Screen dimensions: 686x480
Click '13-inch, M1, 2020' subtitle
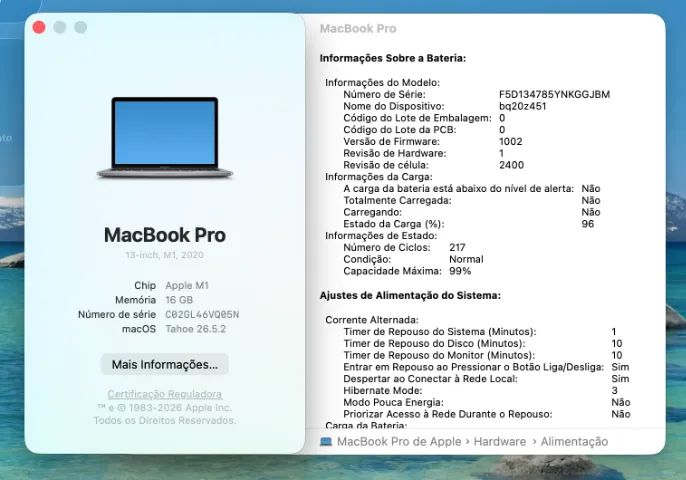tap(164, 255)
